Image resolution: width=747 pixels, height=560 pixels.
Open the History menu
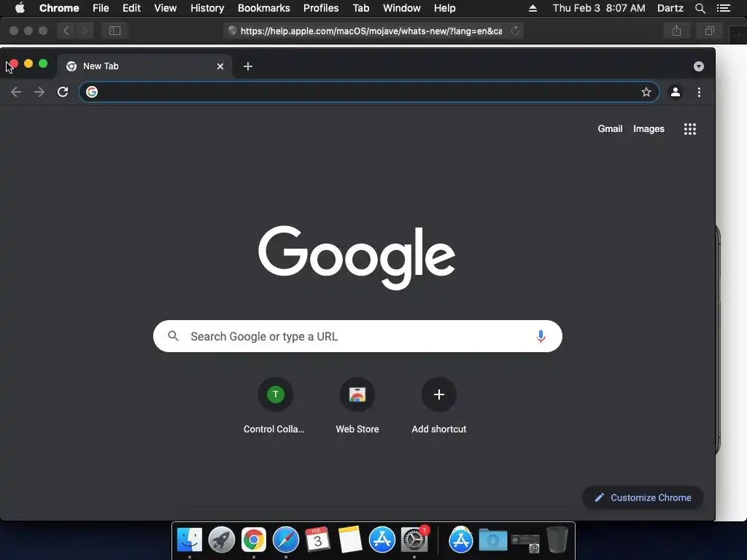coord(207,8)
